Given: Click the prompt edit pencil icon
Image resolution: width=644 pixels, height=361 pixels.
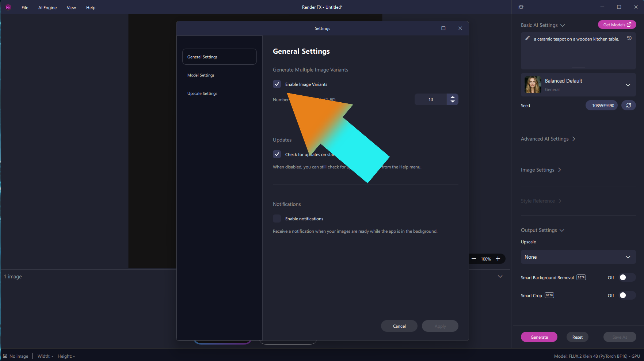Looking at the screenshot, I should click(527, 38).
